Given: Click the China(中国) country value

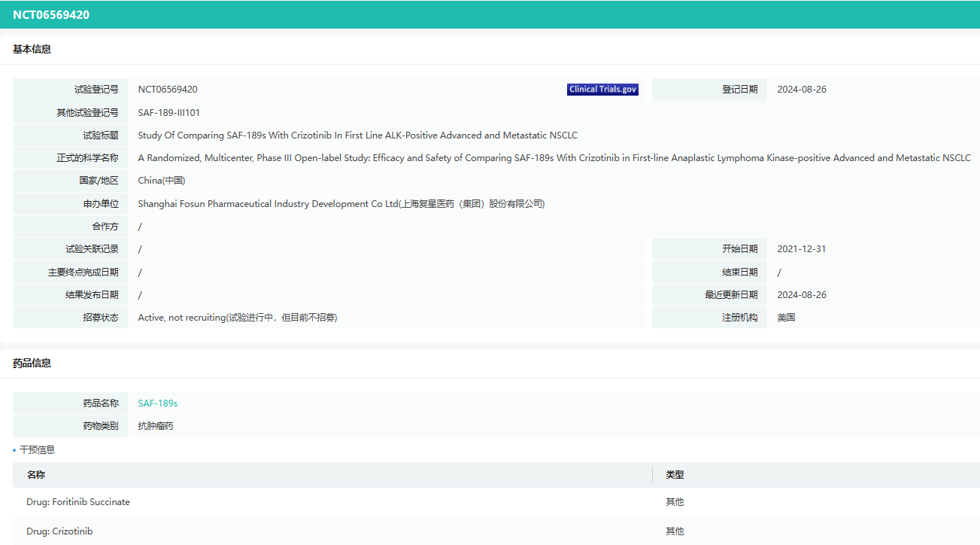Looking at the screenshot, I should click(x=162, y=181).
